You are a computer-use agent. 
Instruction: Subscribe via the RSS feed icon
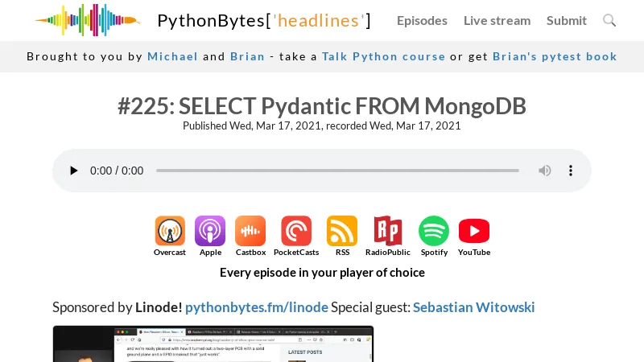click(x=342, y=231)
